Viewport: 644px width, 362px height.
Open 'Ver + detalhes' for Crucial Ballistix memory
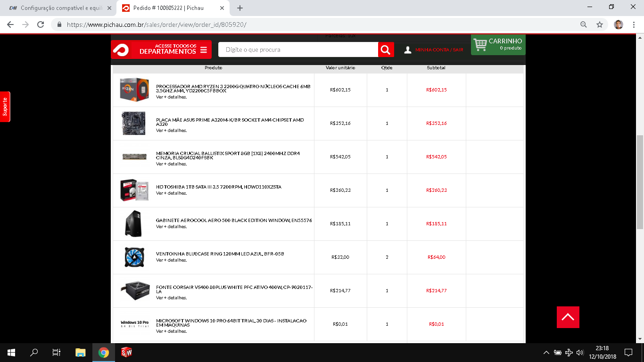[171, 164]
